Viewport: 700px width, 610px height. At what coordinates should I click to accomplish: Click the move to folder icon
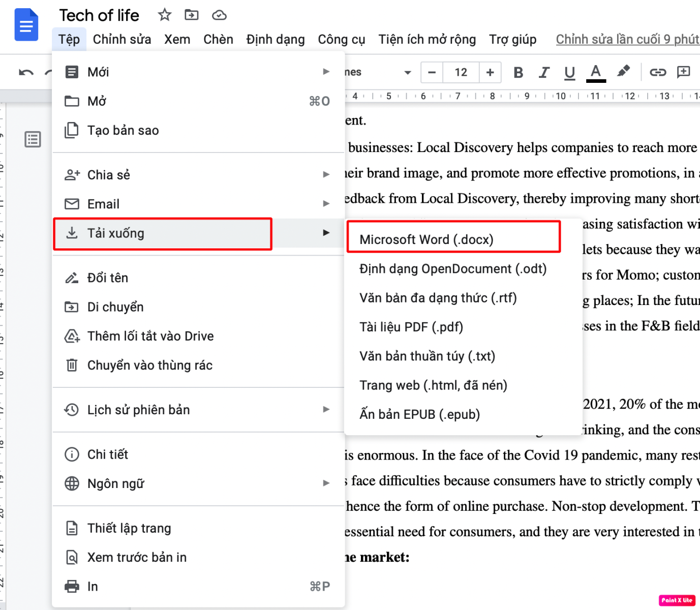pos(192,15)
